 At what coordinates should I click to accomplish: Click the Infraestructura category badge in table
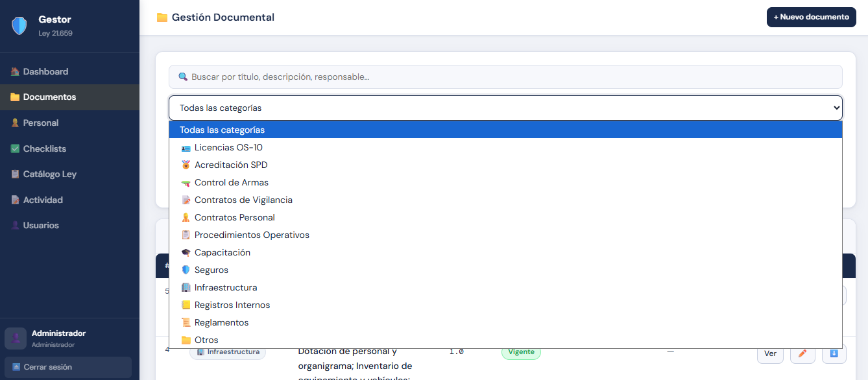click(x=228, y=352)
